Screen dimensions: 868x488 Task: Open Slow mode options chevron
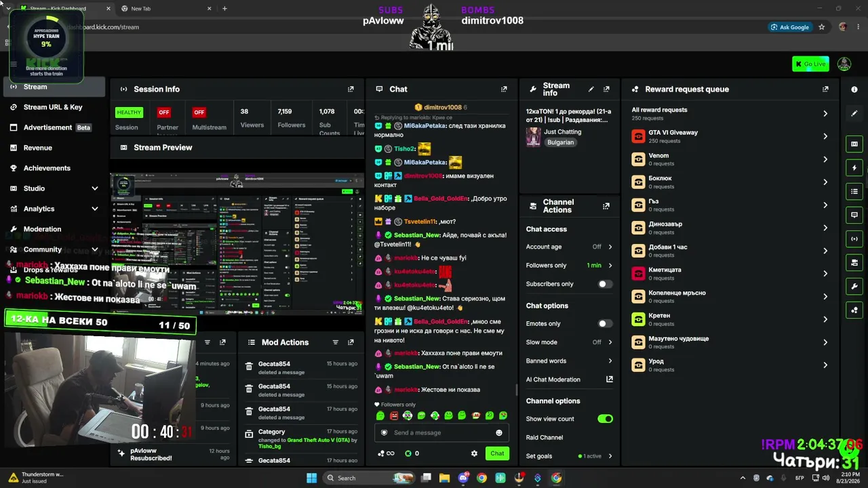pyautogui.click(x=610, y=342)
